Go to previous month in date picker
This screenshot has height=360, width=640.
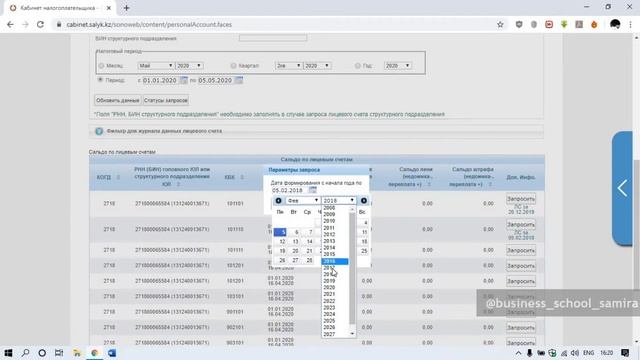pyautogui.click(x=278, y=201)
